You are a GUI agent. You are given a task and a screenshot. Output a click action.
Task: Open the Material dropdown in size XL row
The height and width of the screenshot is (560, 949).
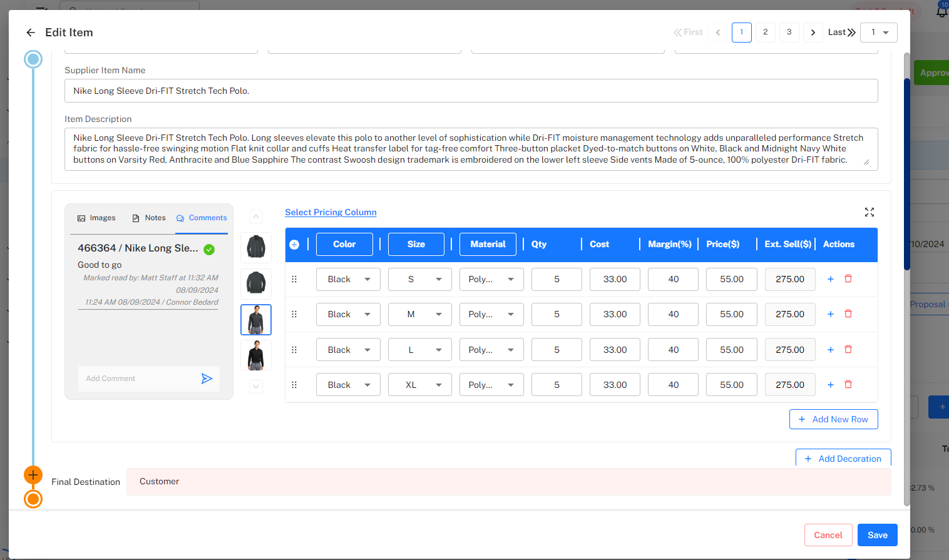491,385
